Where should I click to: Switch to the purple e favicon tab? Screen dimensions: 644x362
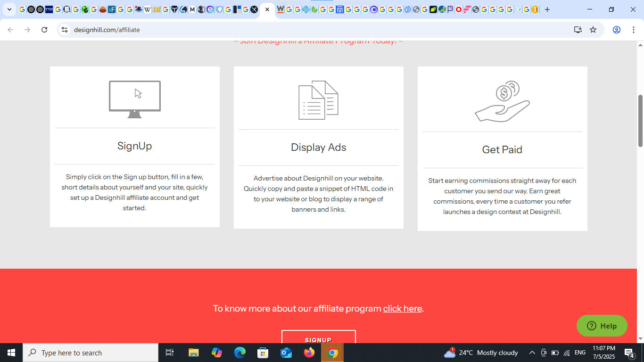[x=210, y=9]
